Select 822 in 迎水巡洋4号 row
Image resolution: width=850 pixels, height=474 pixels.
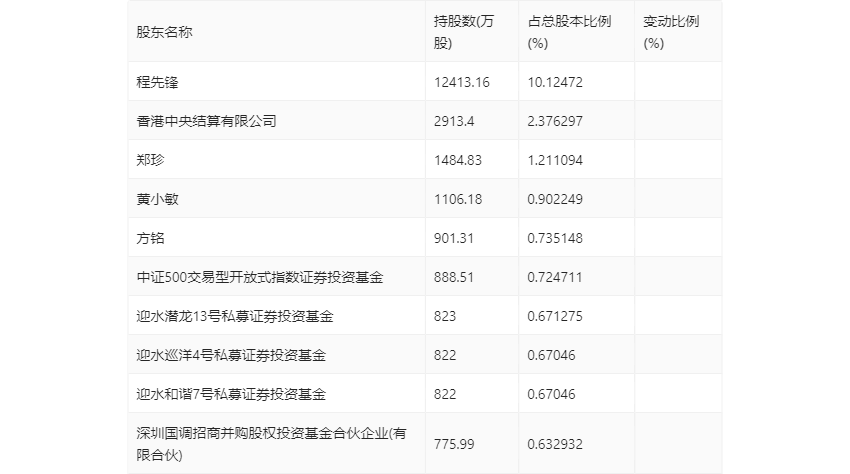point(445,355)
